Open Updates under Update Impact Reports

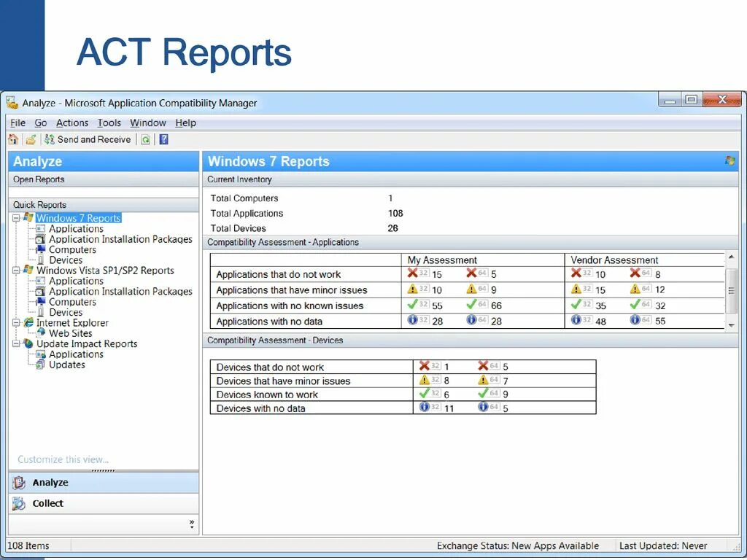[x=67, y=365]
